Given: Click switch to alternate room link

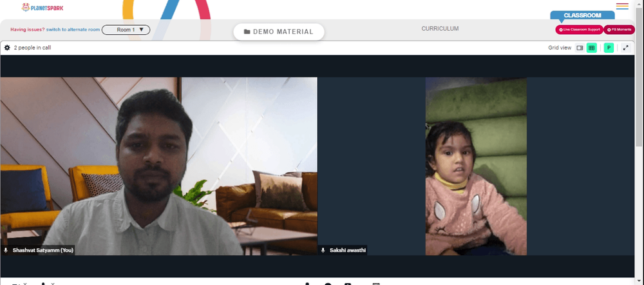Looking at the screenshot, I should pyautogui.click(x=73, y=30).
